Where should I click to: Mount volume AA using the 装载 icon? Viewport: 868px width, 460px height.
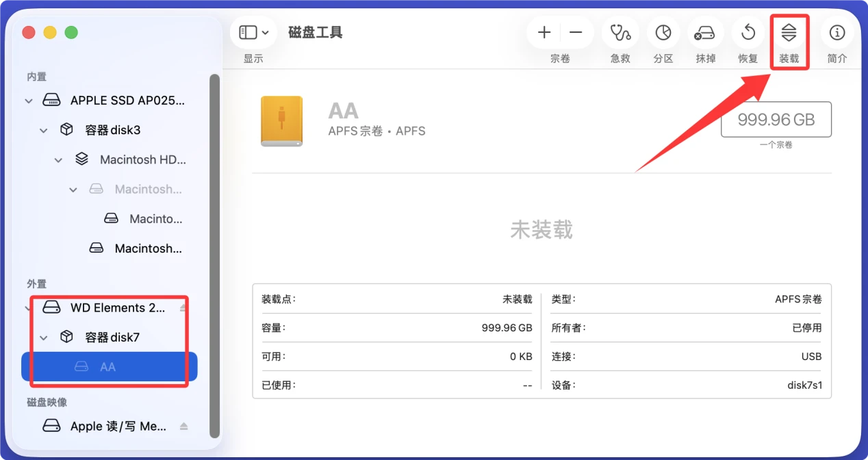pyautogui.click(x=790, y=32)
